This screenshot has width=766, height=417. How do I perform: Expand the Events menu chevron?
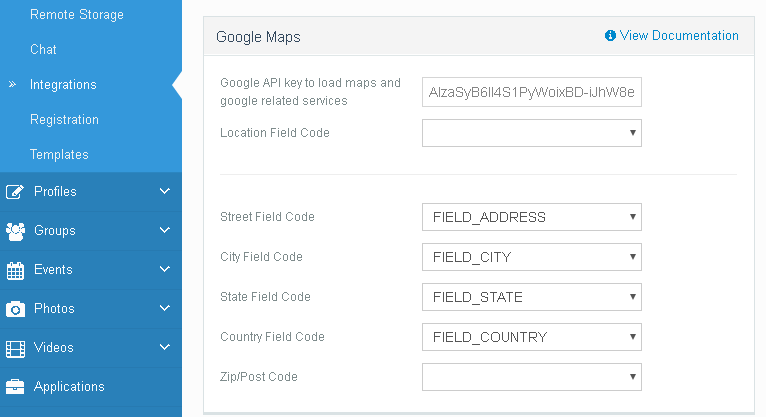pos(165,269)
